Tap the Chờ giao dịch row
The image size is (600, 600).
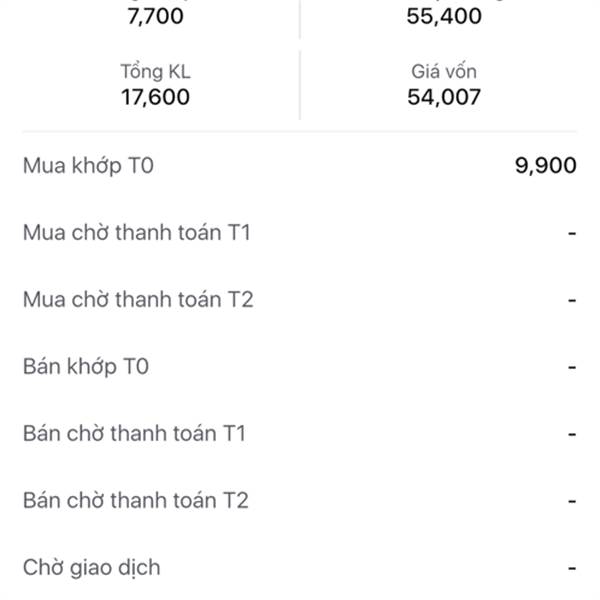300,567
